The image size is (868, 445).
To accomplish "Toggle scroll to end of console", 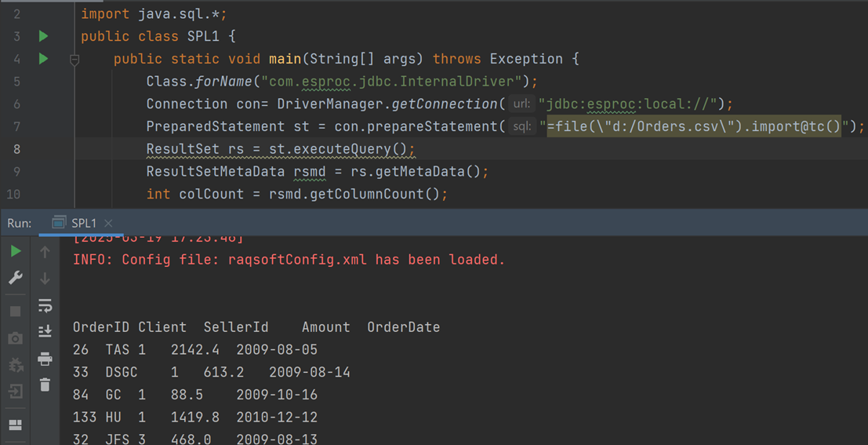I will 45,332.
